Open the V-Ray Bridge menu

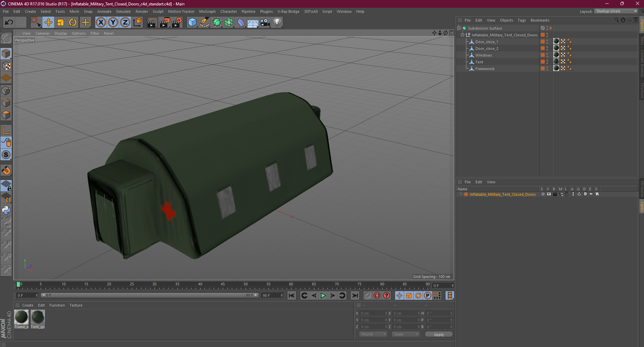point(288,11)
